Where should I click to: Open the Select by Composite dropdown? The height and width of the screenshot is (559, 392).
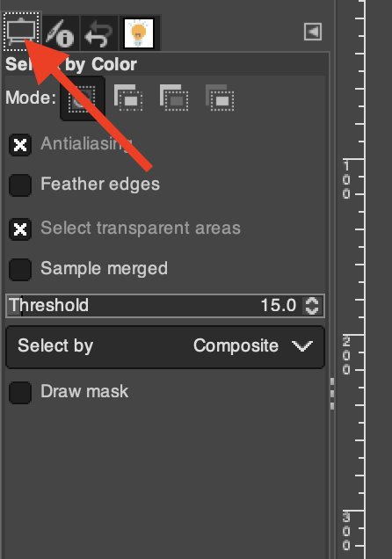point(165,346)
